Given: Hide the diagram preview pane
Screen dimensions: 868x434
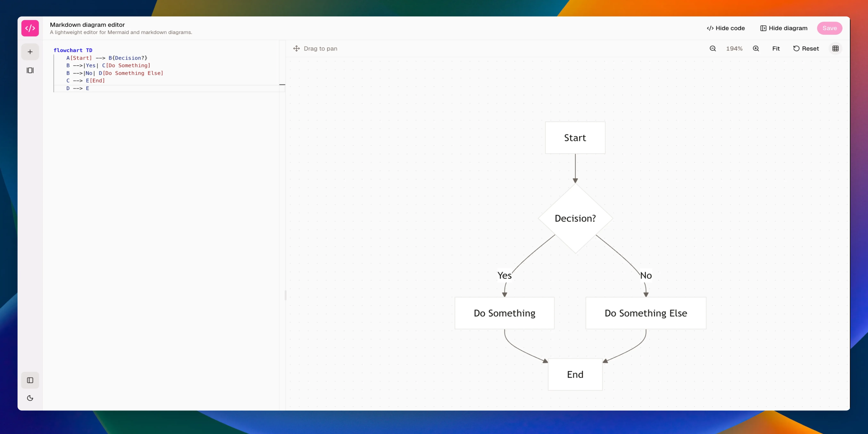Looking at the screenshot, I should [783, 28].
